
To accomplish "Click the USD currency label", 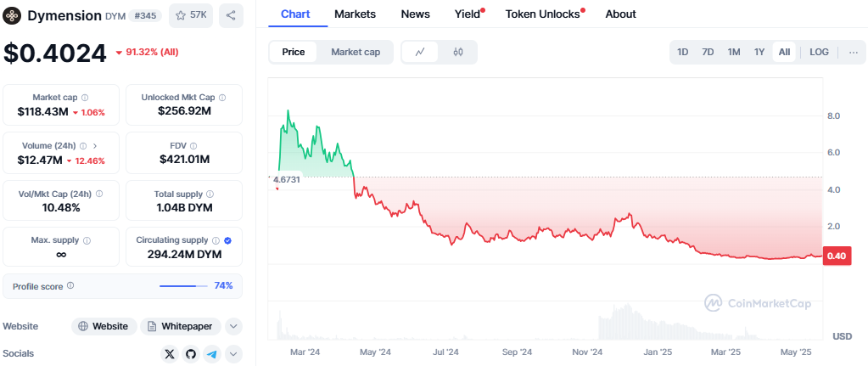I will (x=842, y=336).
